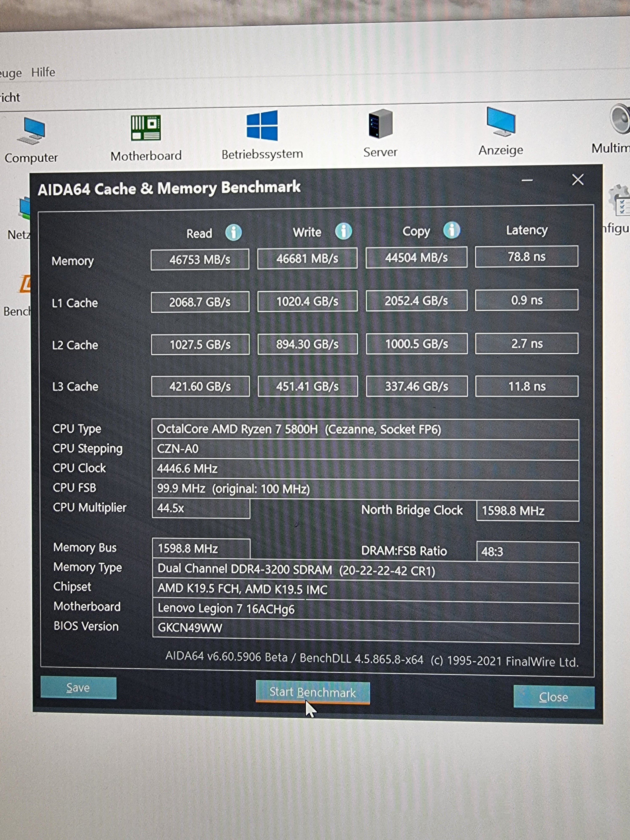Select L2 Cache latency 2.7 ns
Viewport: 630px width, 840px height.
click(527, 343)
